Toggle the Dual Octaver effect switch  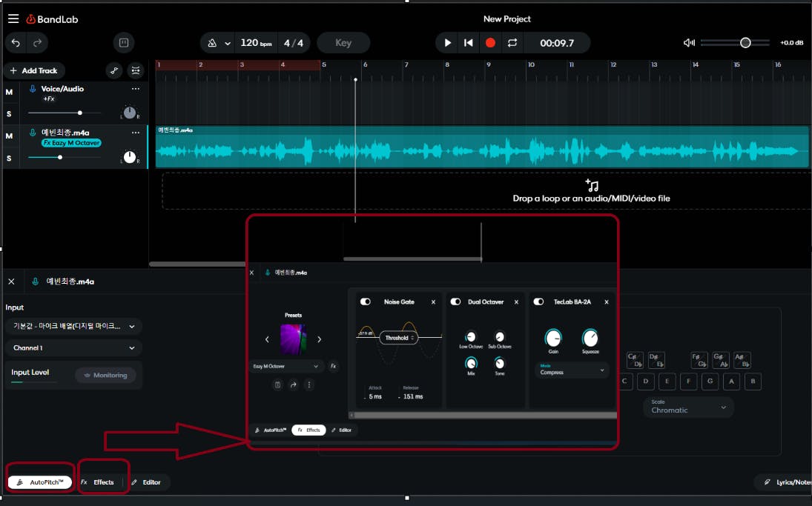coord(455,302)
